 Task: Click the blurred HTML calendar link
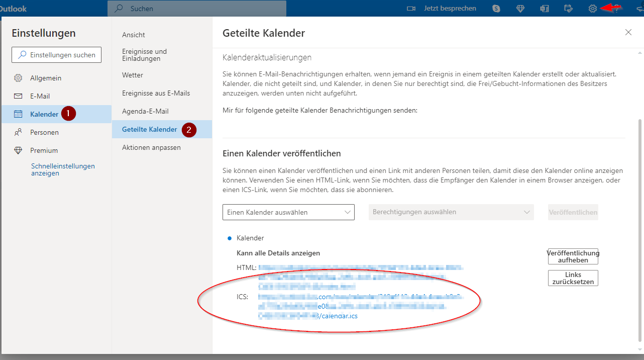click(360, 277)
